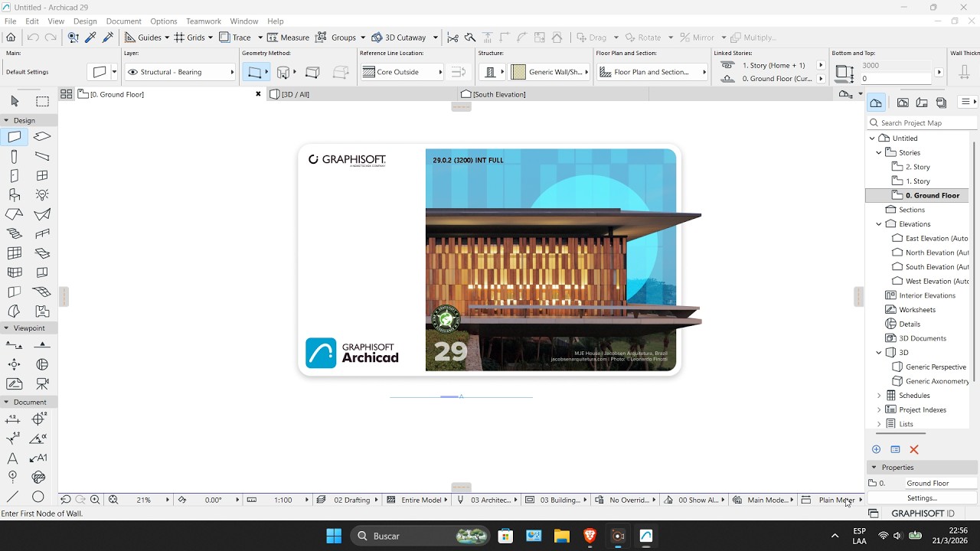Choose the Fill hatch tool
Screen dimensions: 980x551
(x=38, y=477)
